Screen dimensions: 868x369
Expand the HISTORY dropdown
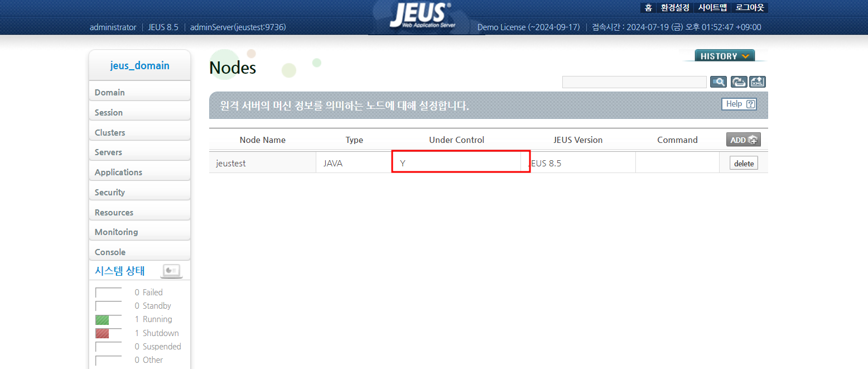(x=725, y=56)
